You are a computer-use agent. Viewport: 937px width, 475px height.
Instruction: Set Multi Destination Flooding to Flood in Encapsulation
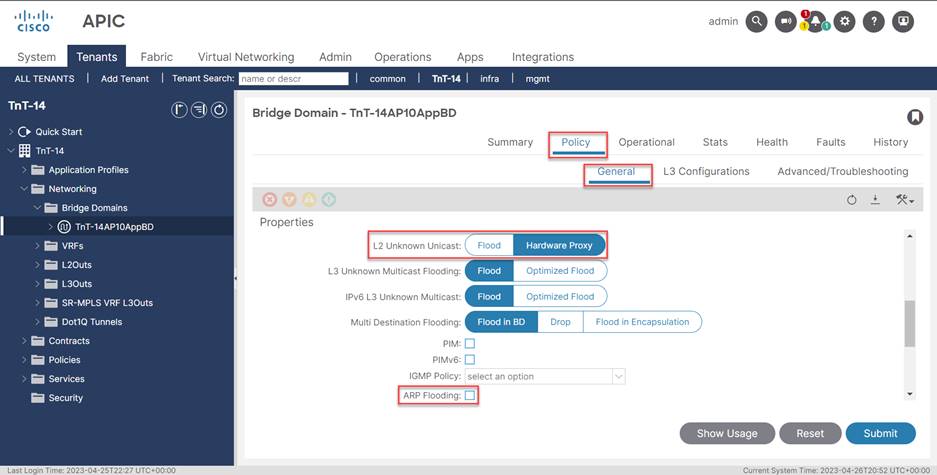pyautogui.click(x=642, y=321)
